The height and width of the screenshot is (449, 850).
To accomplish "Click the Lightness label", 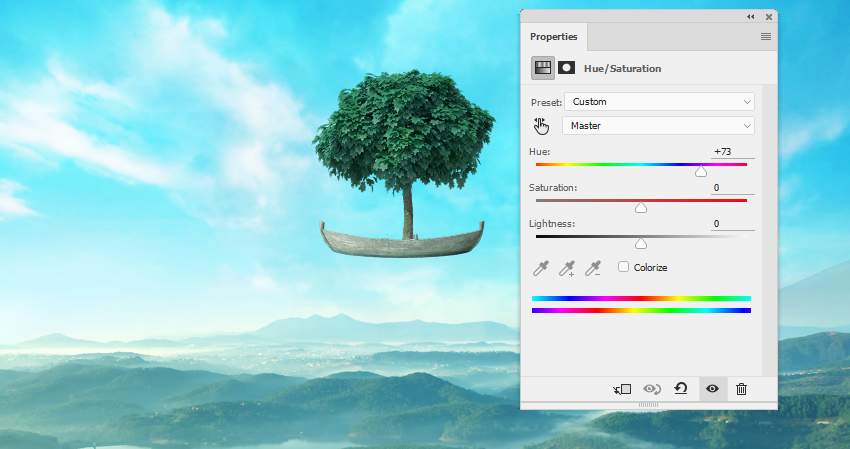I will 552,223.
